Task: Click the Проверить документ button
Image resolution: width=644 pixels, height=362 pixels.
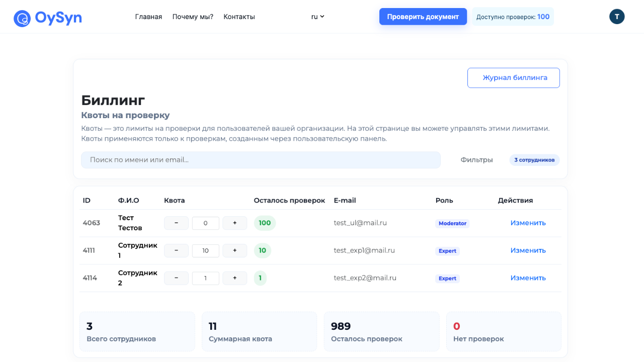Action: [x=423, y=17]
